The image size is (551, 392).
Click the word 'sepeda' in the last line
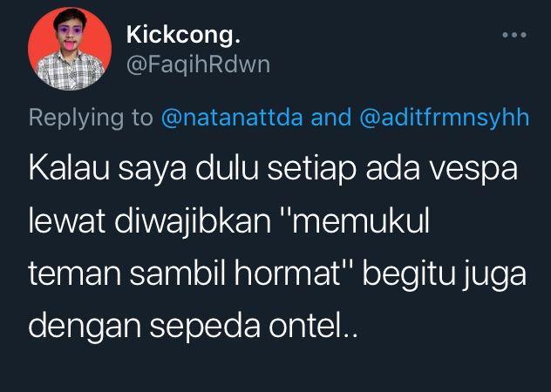205,327
